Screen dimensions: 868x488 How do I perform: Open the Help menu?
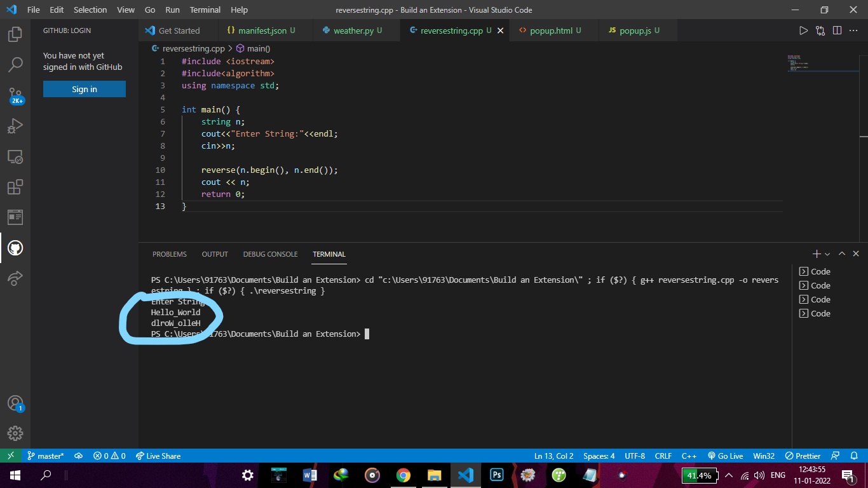pyautogui.click(x=239, y=10)
